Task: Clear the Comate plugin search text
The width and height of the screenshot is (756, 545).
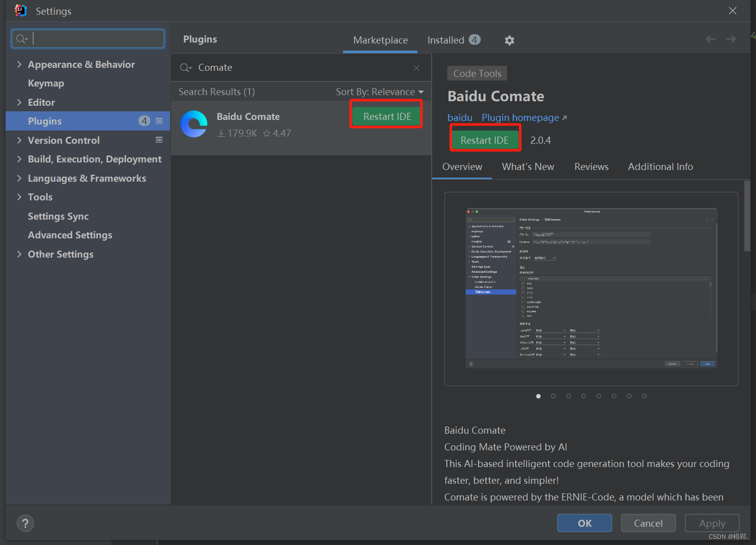Action: (x=416, y=68)
